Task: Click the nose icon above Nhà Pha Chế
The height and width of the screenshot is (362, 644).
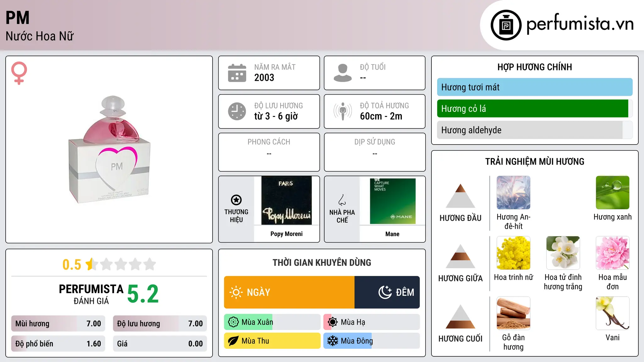Action: tap(342, 200)
